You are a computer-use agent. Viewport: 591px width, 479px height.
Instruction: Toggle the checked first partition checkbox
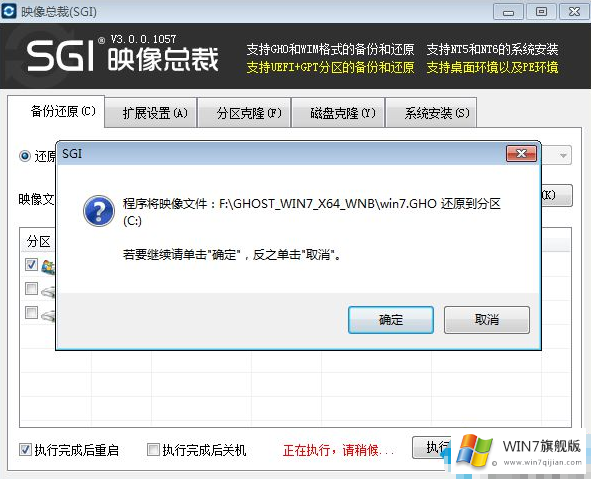click(31, 265)
